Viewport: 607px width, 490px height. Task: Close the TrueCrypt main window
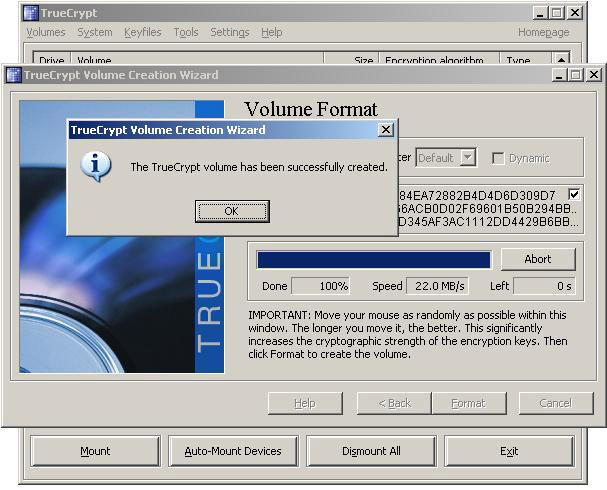tap(575, 13)
